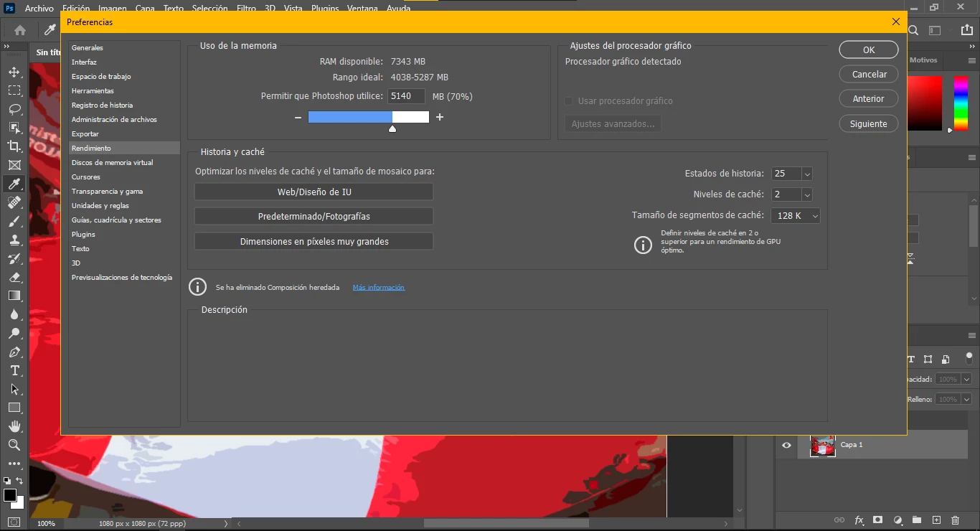Screen dimensions: 980x531
Task: Select the Rectangular Marquee tool
Action: pyautogui.click(x=14, y=90)
